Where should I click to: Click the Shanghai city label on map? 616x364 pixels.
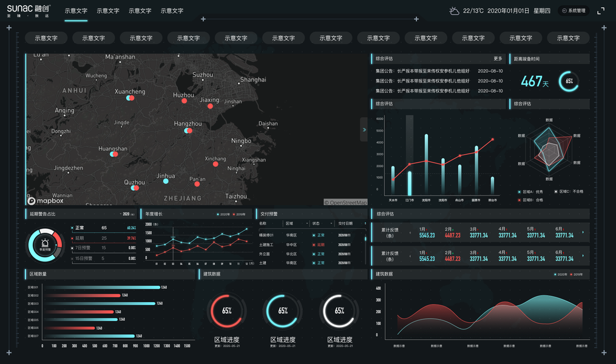tap(253, 79)
